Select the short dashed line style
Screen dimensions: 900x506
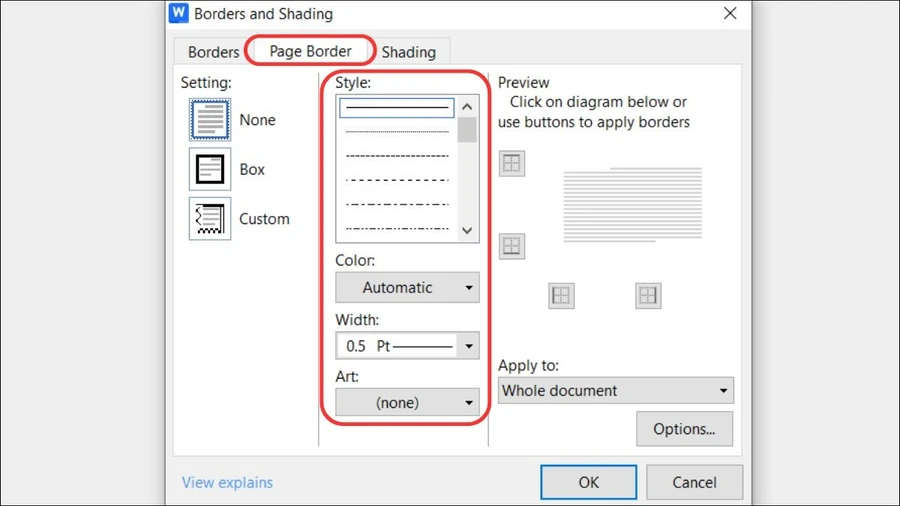tap(397, 156)
